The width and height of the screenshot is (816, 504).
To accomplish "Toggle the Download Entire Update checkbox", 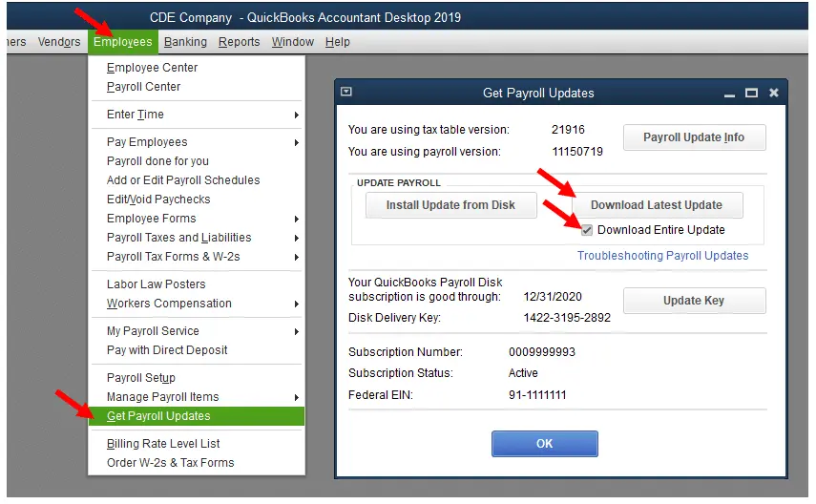I will tap(587, 230).
